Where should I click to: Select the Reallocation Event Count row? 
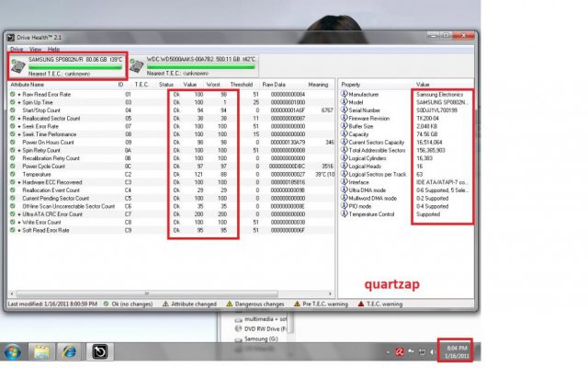click(x=171, y=190)
